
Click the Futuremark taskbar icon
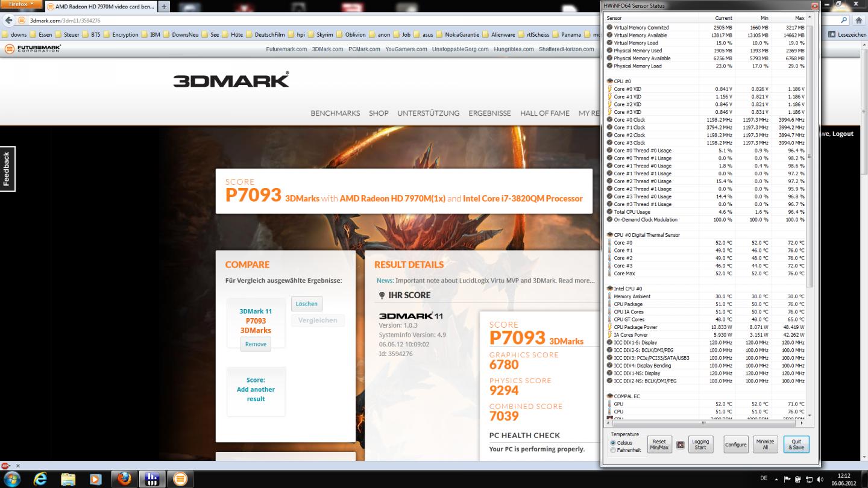180,479
